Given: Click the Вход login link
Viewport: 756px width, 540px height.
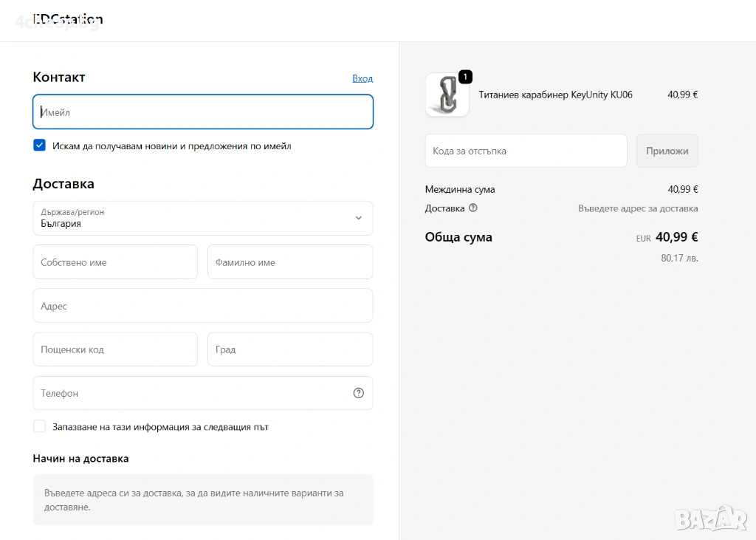Looking at the screenshot, I should point(362,78).
